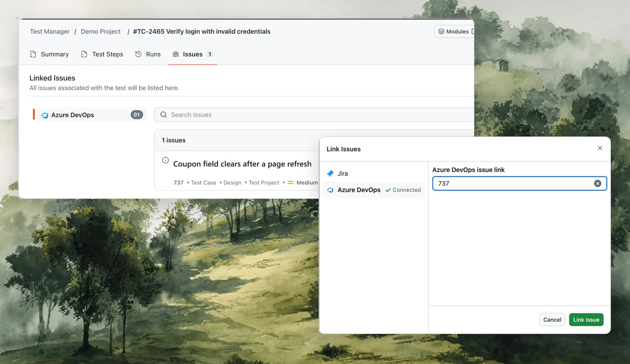Open the Runs tab

tap(148, 54)
